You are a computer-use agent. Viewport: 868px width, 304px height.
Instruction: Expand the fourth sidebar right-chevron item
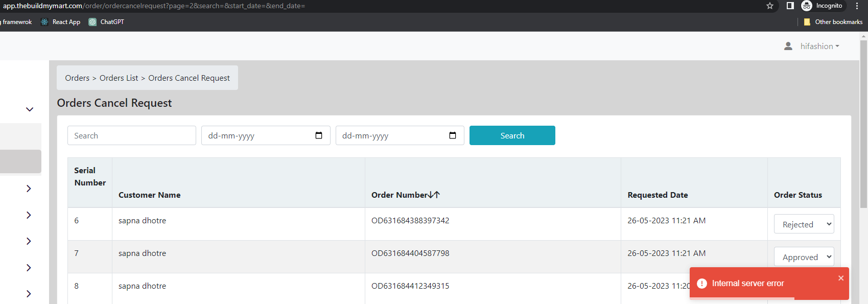pyautogui.click(x=29, y=268)
